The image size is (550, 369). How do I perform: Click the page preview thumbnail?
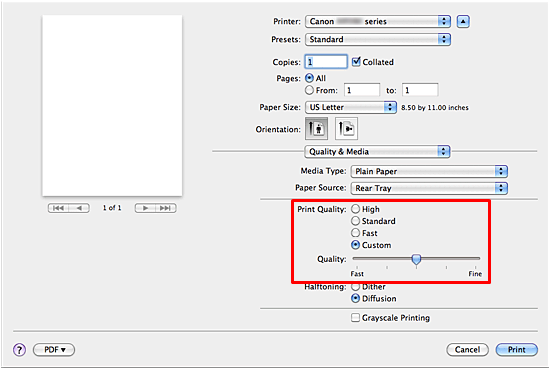click(112, 105)
